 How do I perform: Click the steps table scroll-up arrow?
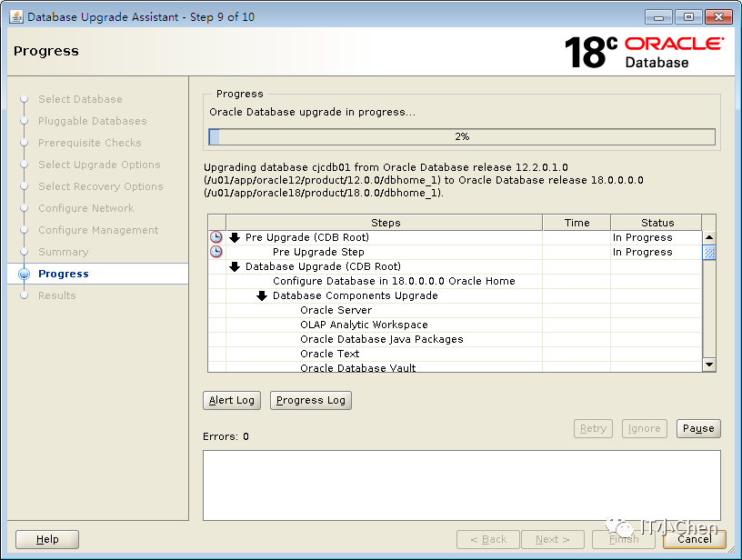pyautogui.click(x=709, y=237)
